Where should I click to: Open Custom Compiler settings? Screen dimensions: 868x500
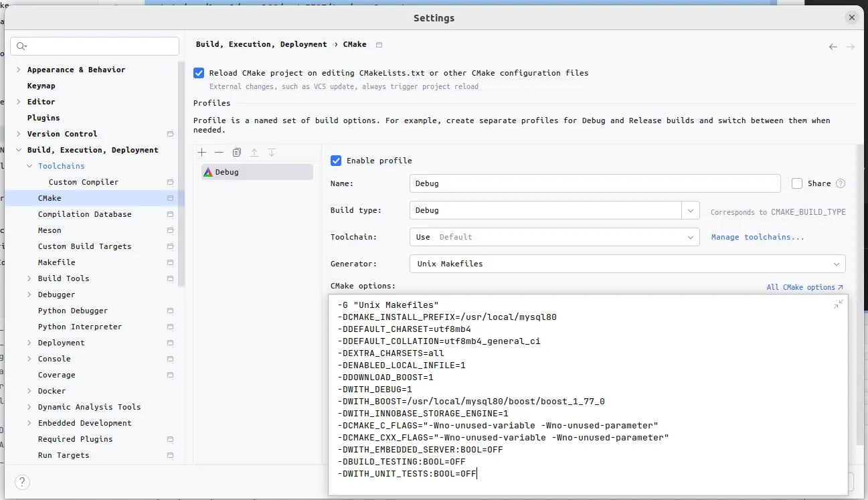pos(84,182)
